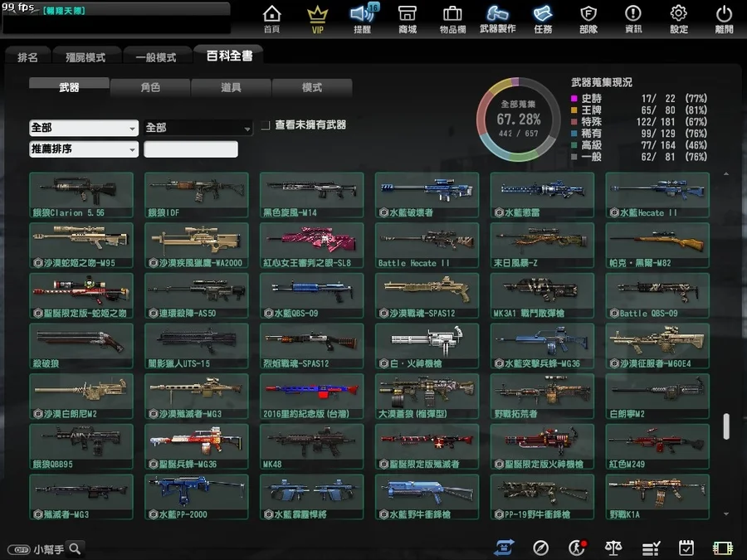The image size is (747, 560).
Task: Open the first 全部 category dropdown
Action: (x=84, y=128)
